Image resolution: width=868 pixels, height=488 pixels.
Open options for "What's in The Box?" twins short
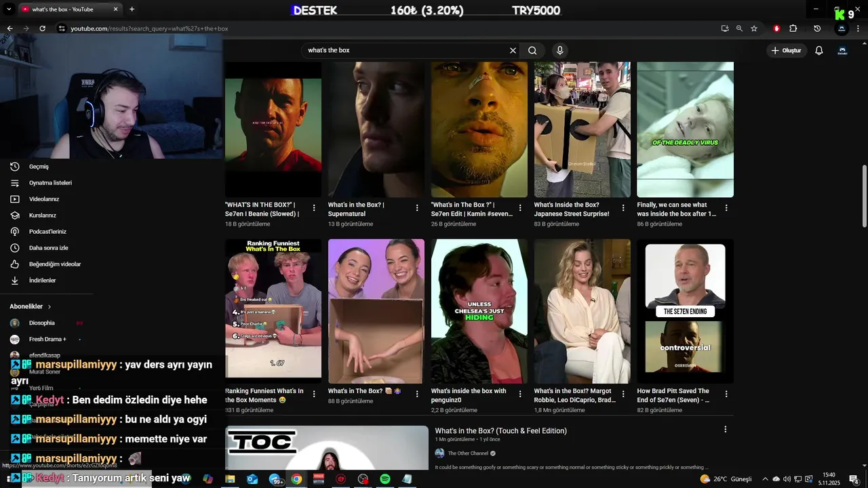[x=417, y=394]
